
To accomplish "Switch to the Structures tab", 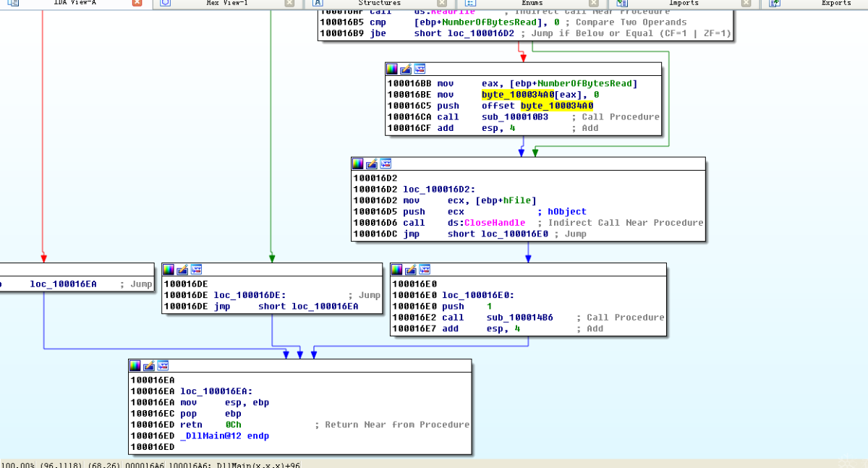I will 380,3.
